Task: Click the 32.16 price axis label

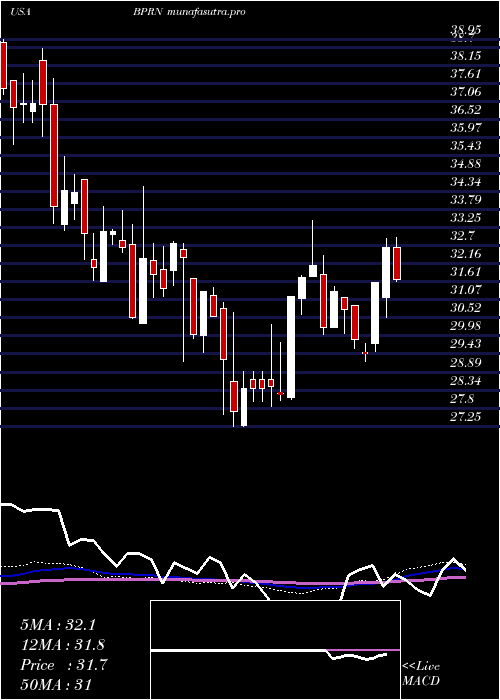Action: tap(466, 254)
